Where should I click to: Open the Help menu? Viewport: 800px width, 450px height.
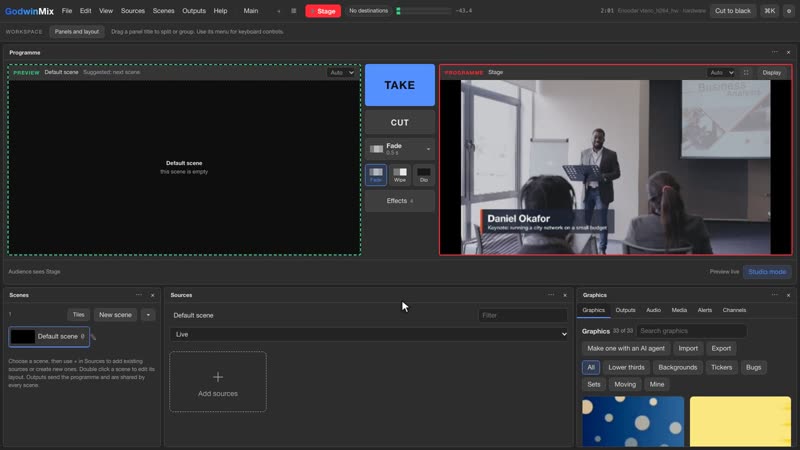point(220,11)
